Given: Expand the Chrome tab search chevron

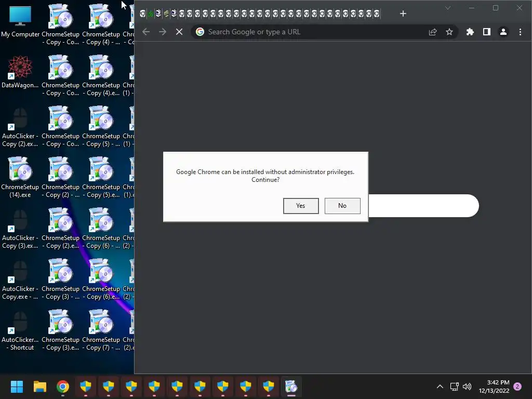Looking at the screenshot, I should 448,8.
